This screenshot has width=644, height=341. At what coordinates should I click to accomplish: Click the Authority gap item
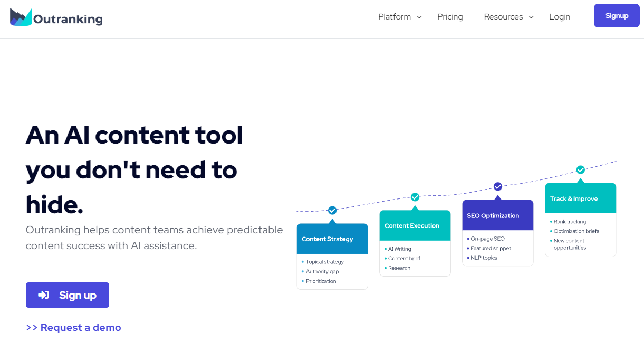tap(322, 271)
